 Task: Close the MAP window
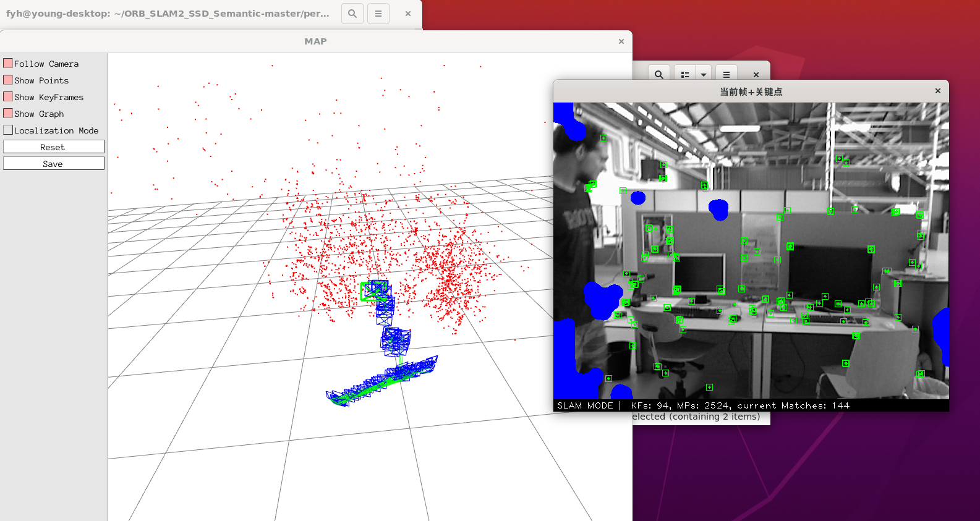(621, 41)
